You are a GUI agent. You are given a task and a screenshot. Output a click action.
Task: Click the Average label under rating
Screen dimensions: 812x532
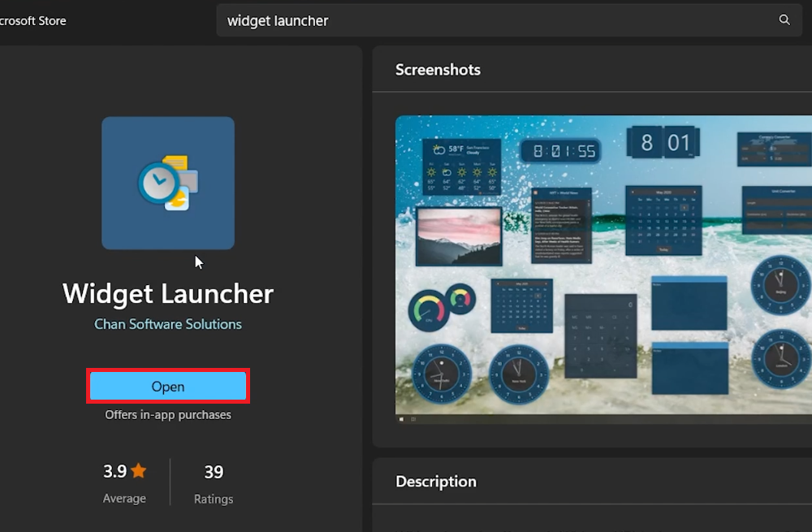[124, 499]
